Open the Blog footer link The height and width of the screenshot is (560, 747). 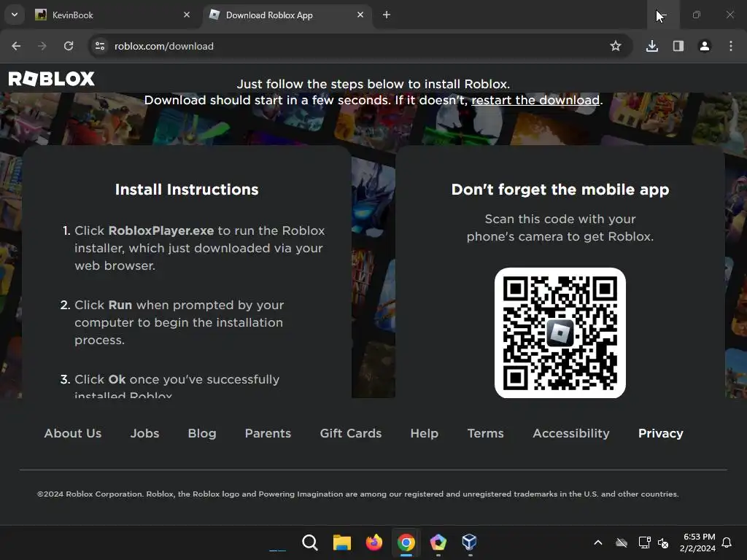point(202,433)
